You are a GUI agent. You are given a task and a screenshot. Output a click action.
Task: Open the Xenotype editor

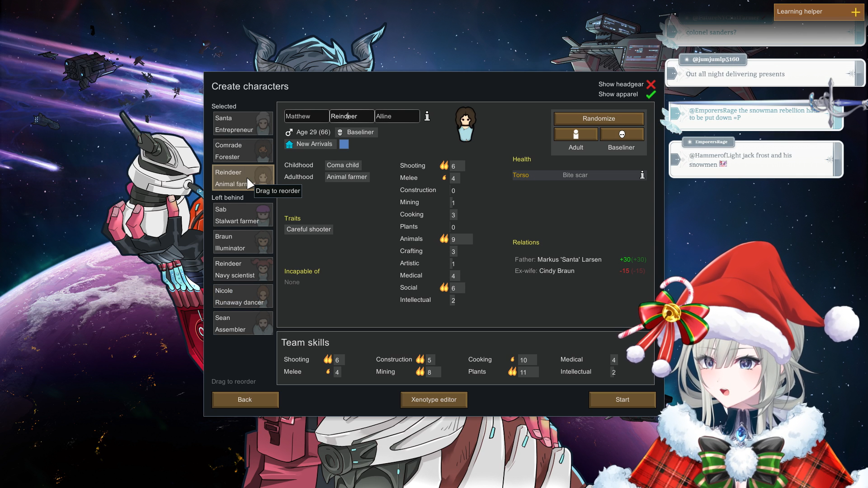point(434,399)
